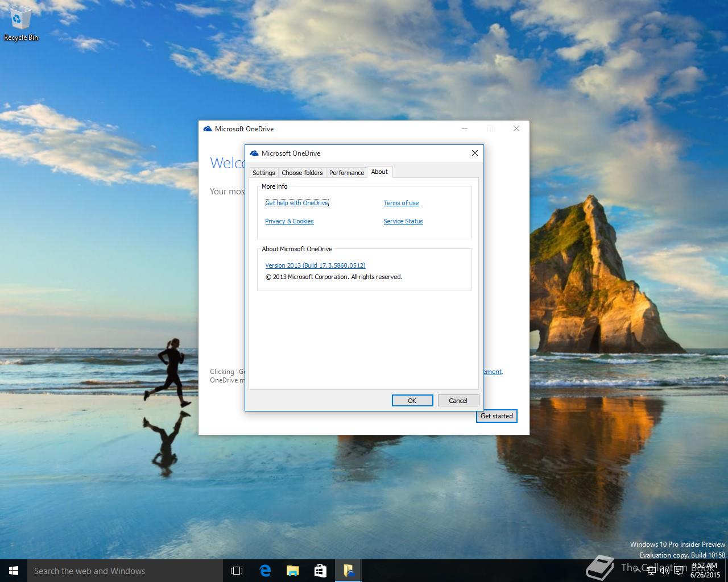The image size is (728, 582).
Task: Switch to the Settings tab
Action: click(264, 173)
